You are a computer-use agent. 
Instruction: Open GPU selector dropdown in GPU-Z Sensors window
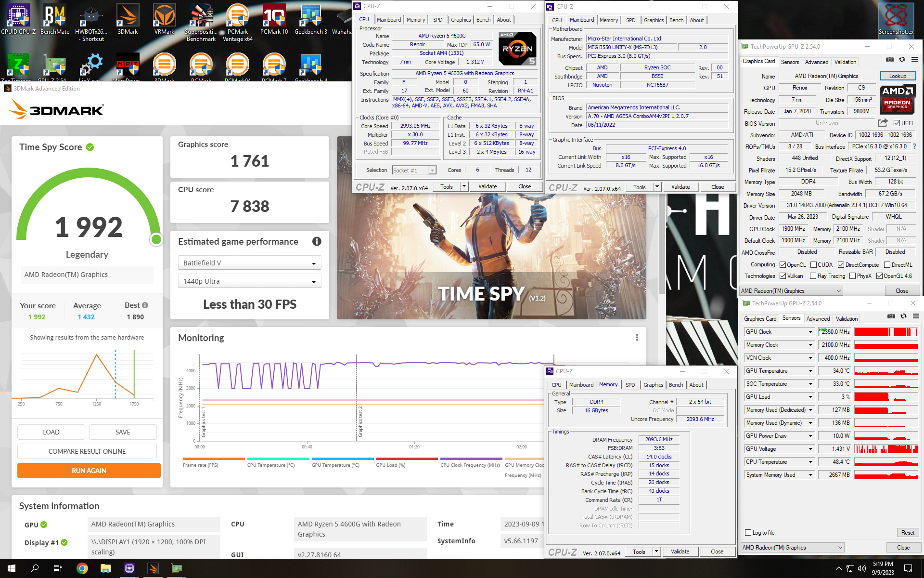pos(793,548)
